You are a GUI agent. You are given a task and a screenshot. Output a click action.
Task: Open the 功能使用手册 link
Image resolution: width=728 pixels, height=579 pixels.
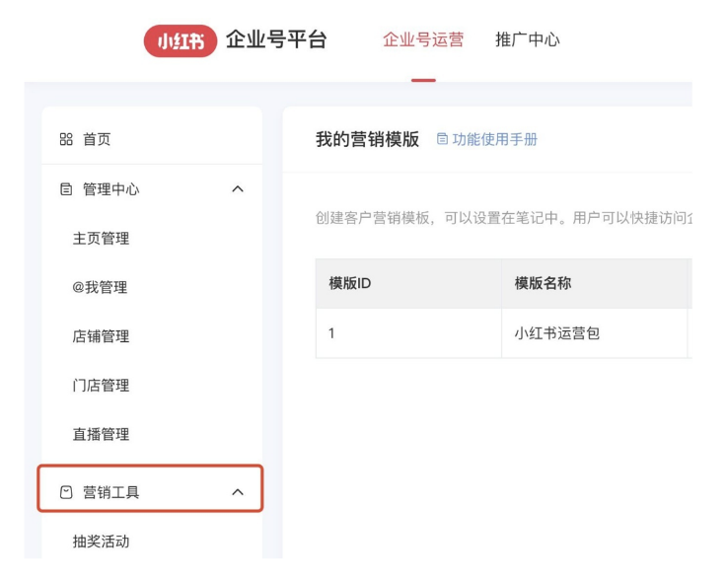point(494,140)
